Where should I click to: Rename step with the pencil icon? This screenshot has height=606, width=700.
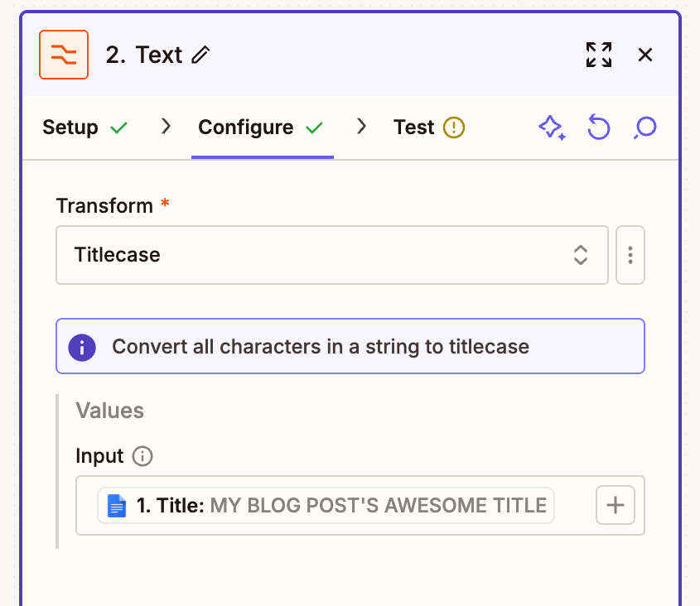[x=200, y=55]
